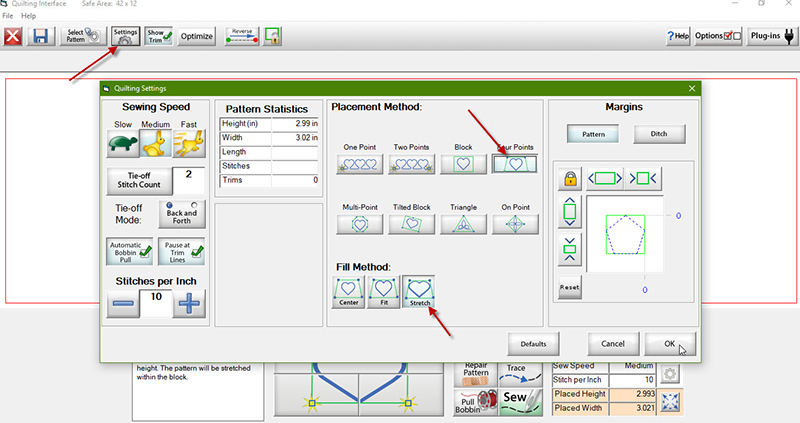Pick the Triangle placement method
The height and width of the screenshot is (423, 800).
(464, 224)
